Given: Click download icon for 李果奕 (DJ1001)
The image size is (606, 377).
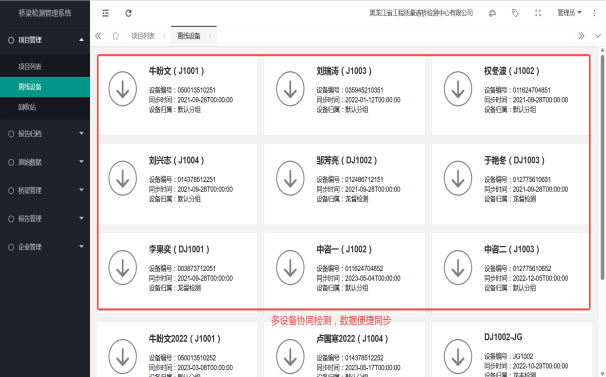Looking at the screenshot, I should pyautogui.click(x=123, y=267).
